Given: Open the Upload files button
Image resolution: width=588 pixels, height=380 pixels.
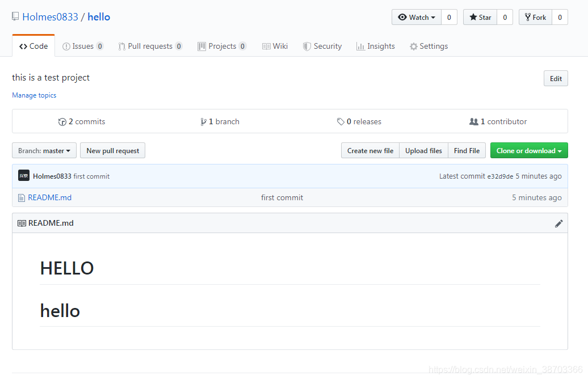Looking at the screenshot, I should click(424, 151).
